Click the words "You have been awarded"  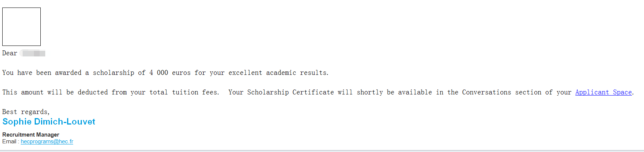click(42, 73)
